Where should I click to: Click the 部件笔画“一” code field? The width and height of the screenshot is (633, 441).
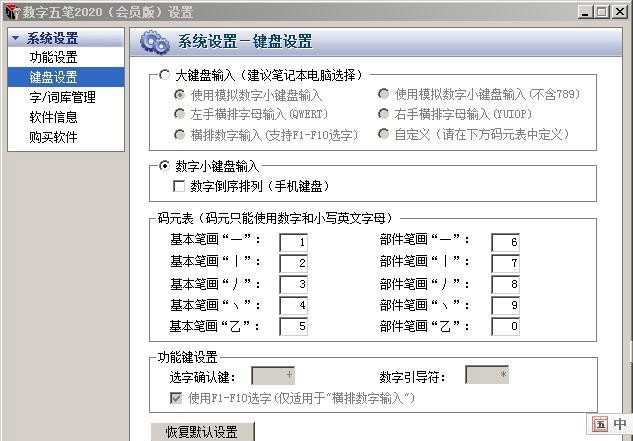point(505,242)
